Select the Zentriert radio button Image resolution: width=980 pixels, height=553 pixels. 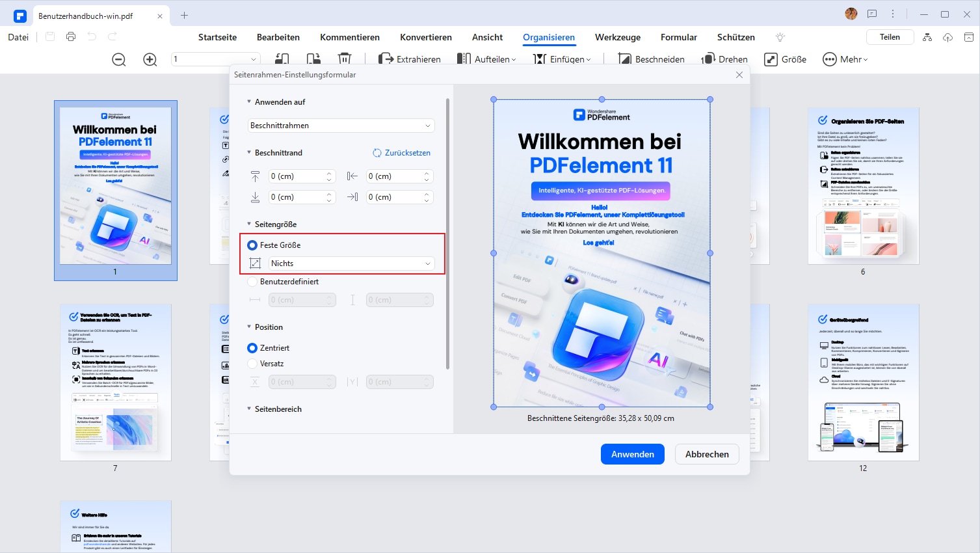click(x=252, y=348)
